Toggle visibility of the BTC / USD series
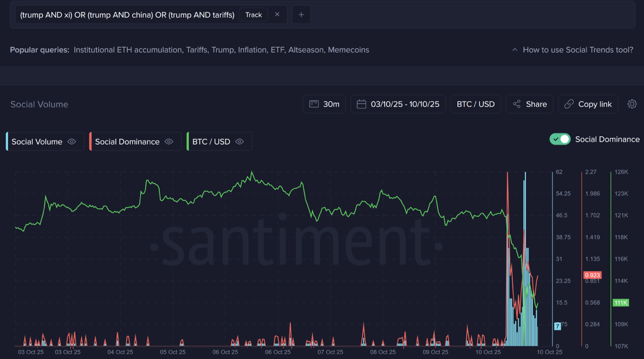 (x=239, y=141)
